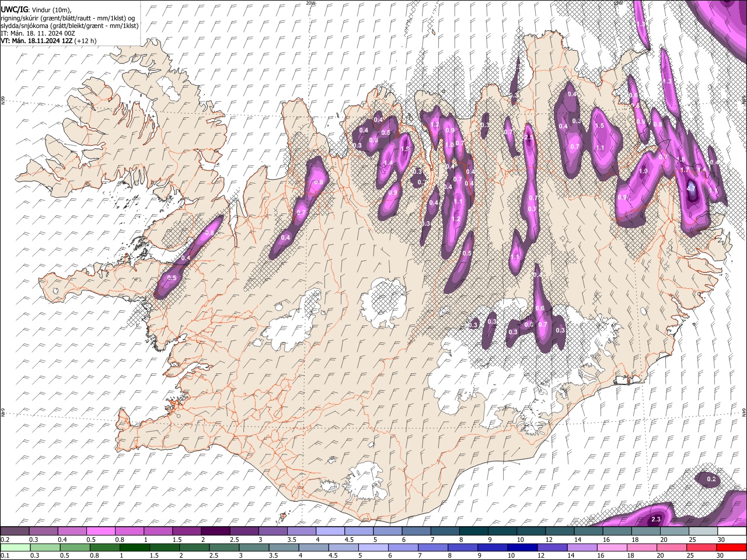Pick the lower legend swatch between 7 and 8
This screenshot has width=747, height=560.
[433, 547]
